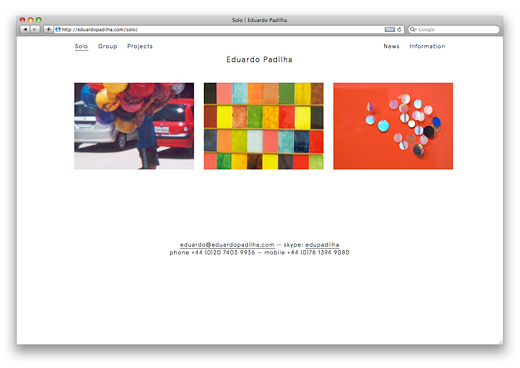Open the Projects navigation tab
This screenshot has height=368, width=520.
click(140, 46)
